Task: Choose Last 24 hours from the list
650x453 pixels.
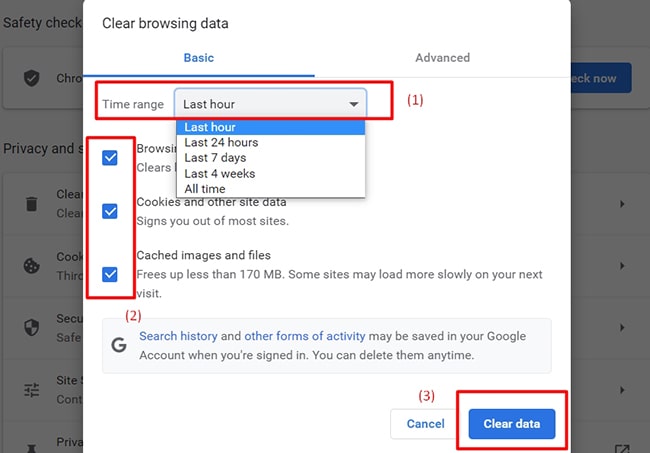Action: (220, 142)
